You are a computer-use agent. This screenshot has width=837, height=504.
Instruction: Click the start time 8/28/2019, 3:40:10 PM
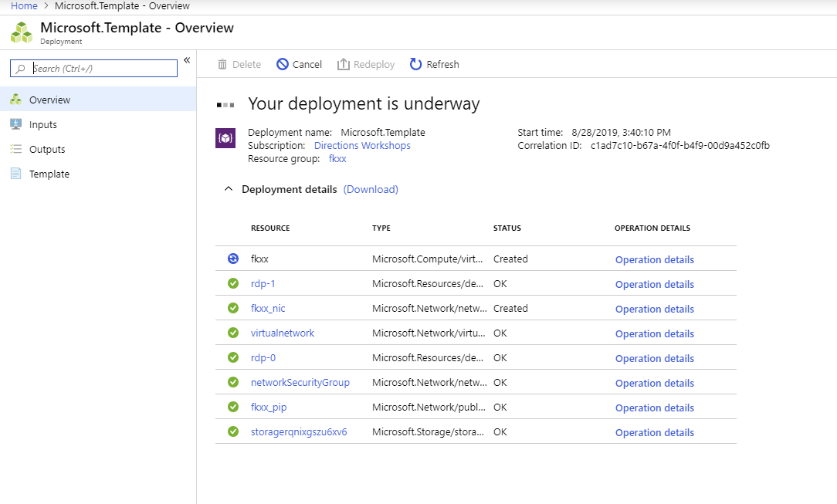tap(621, 132)
